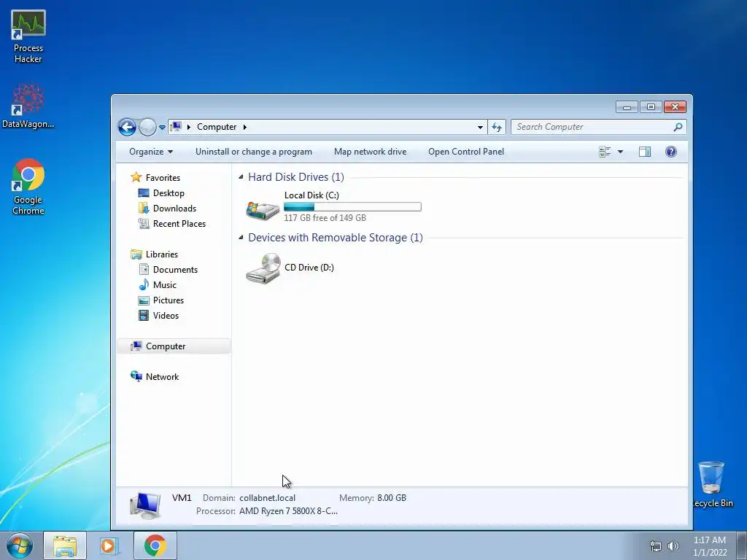The height and width of the screenshot is (560, 747).
Task: Click the computer icon in address bar
Action: tap(176, 127)
